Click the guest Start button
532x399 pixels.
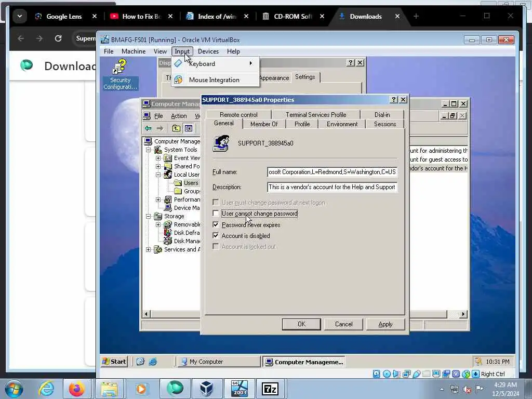pos(114,362)
